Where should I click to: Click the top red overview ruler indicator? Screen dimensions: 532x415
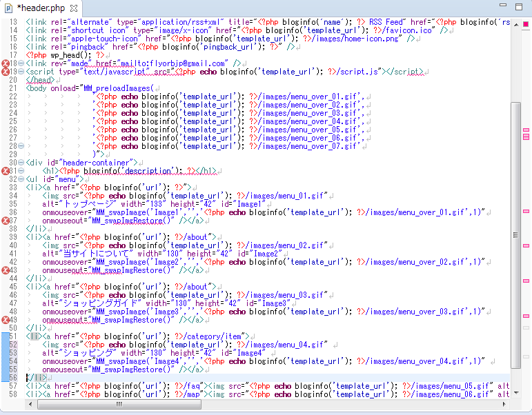(526, 24)
